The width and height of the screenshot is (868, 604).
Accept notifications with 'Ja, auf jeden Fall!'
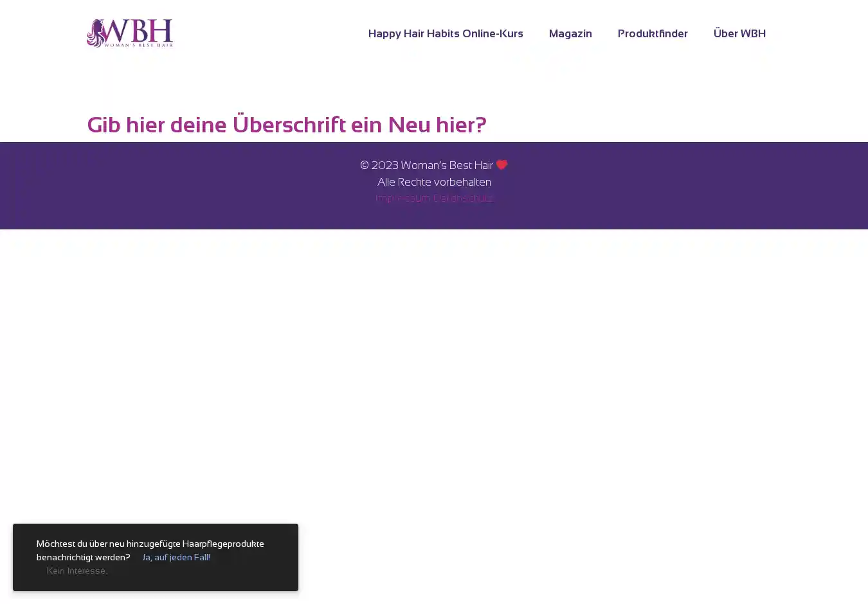tap(176, 558)
